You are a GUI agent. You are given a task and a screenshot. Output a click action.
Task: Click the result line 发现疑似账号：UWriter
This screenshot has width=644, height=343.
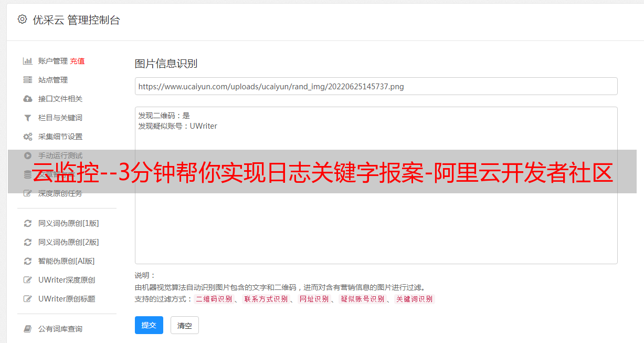[177, 126]
